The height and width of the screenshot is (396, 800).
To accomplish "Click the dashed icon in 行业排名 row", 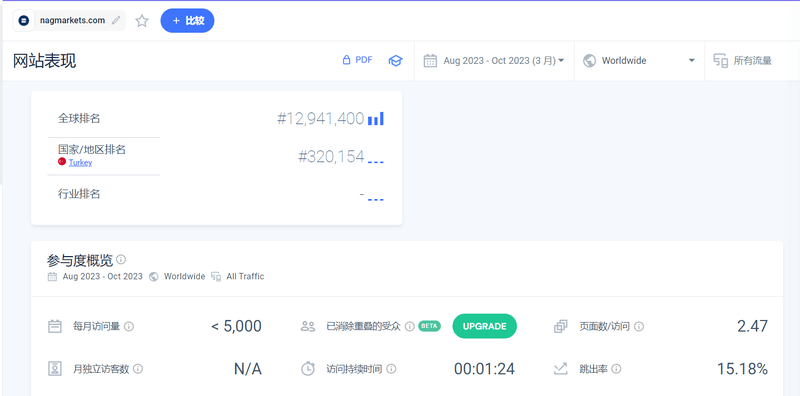I will click(x=376, y=200).
